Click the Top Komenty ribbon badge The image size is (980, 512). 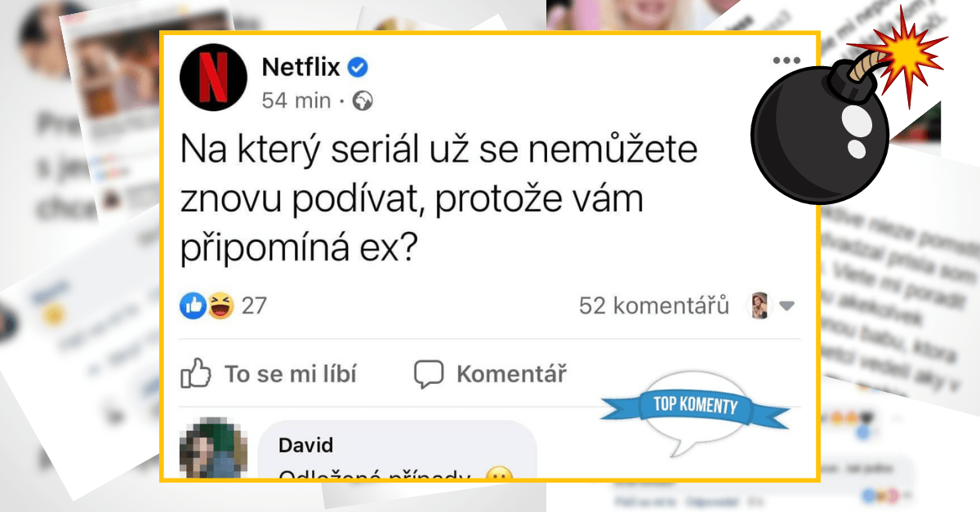(x=695, y=412)
